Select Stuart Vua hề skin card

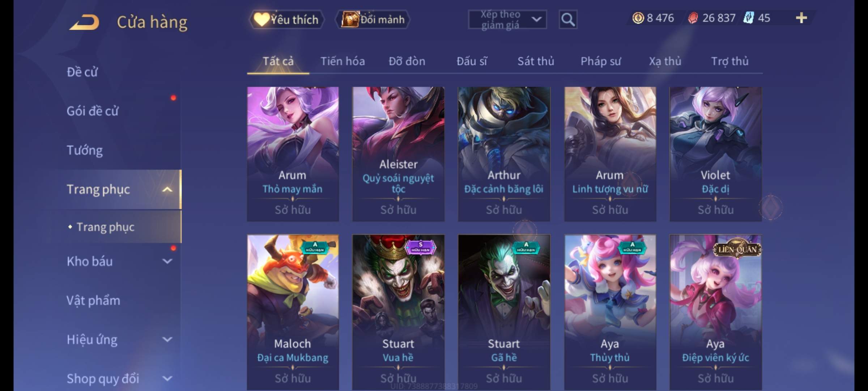[x=398, y=312]
